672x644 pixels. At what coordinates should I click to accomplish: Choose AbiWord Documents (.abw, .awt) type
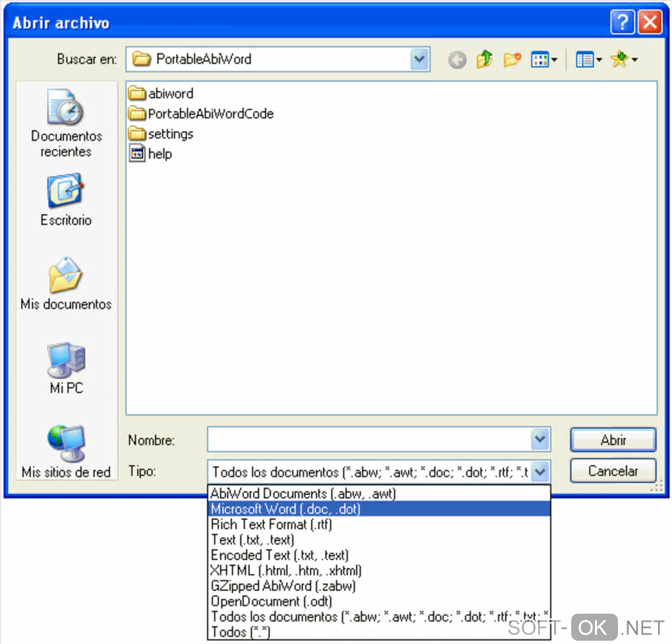(379, 494)
